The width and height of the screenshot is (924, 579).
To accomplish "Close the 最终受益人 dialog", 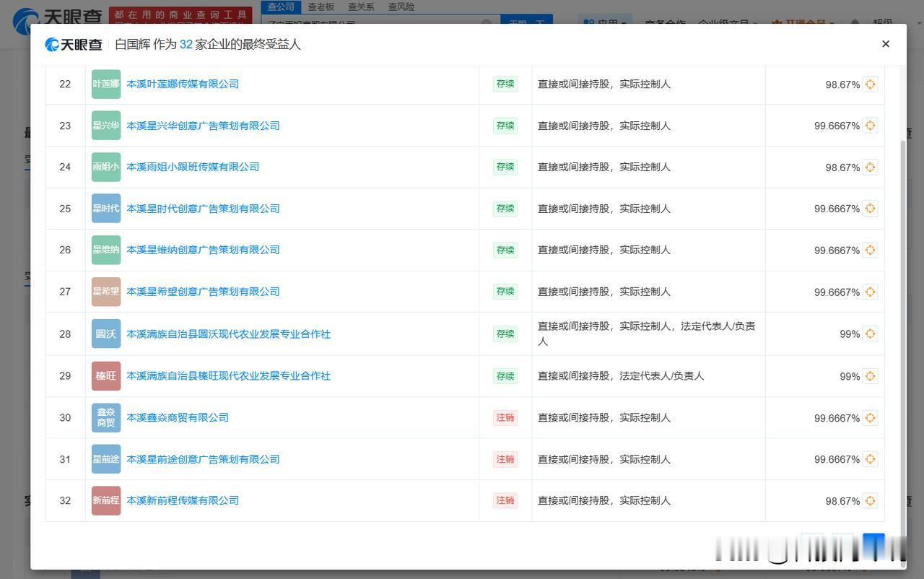I will pyautogui.click(x=886, y=44).
